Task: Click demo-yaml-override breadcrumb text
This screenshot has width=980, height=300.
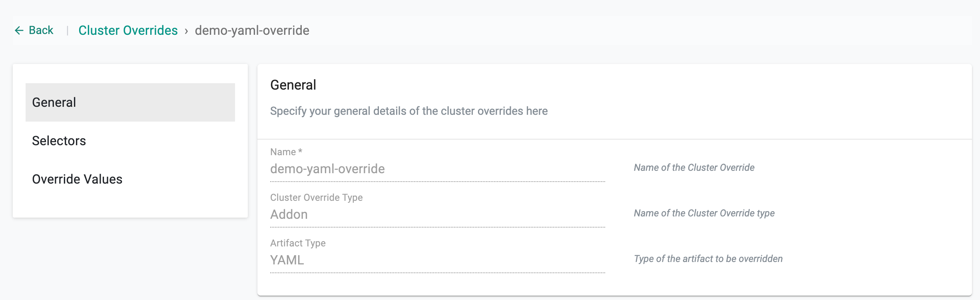Action: pos(252,30)
